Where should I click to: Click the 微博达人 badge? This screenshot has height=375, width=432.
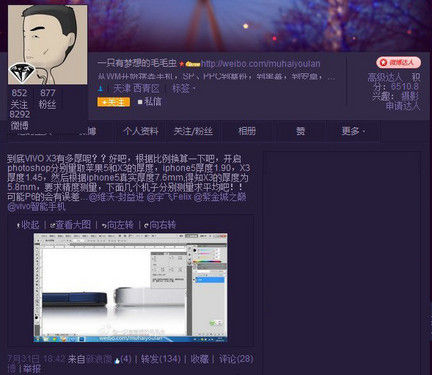(399, 62)
